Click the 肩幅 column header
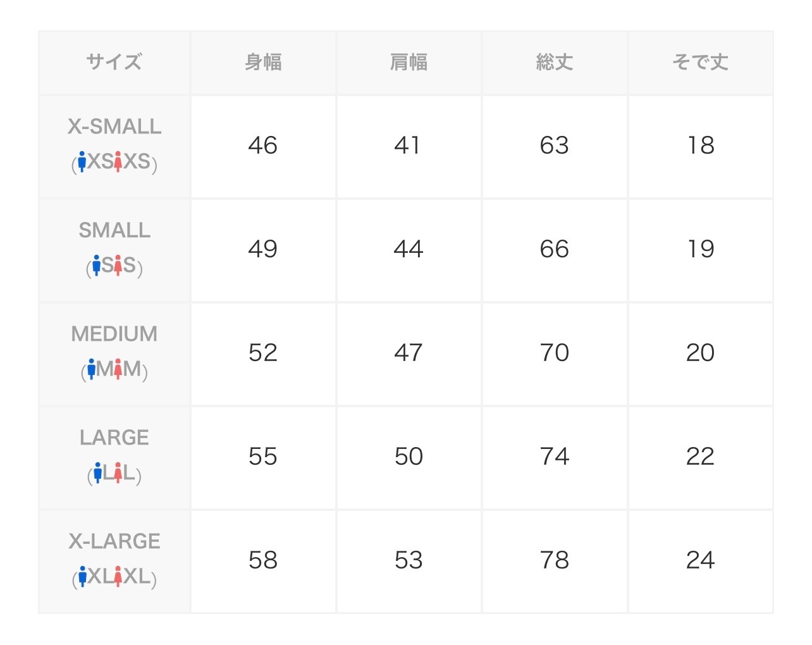Image resolution: width=812 pixels, height=645 pixels. [x=409, y=63]
